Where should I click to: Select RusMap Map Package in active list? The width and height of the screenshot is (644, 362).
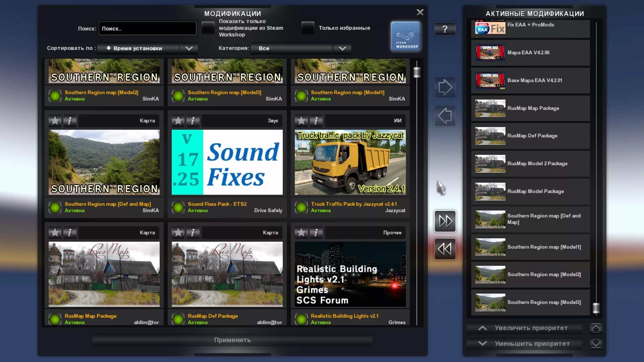[x=530, y=108]
